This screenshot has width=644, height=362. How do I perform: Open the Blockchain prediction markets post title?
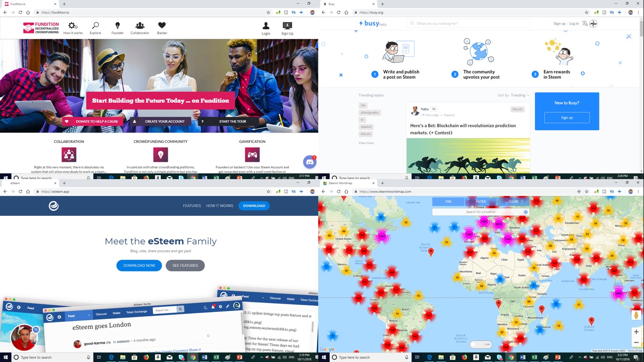[463, 129]
